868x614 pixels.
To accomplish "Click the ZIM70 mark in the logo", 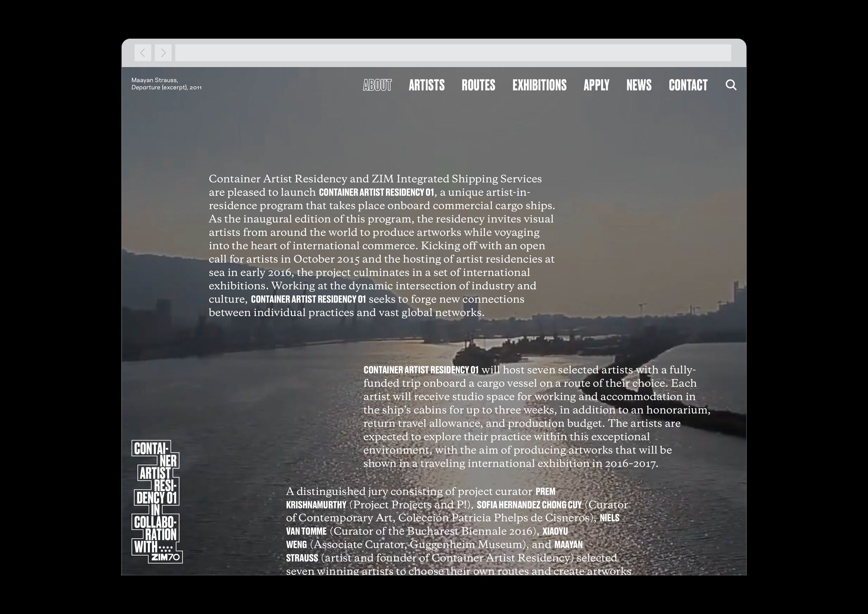I will click(x=166, y=557).
